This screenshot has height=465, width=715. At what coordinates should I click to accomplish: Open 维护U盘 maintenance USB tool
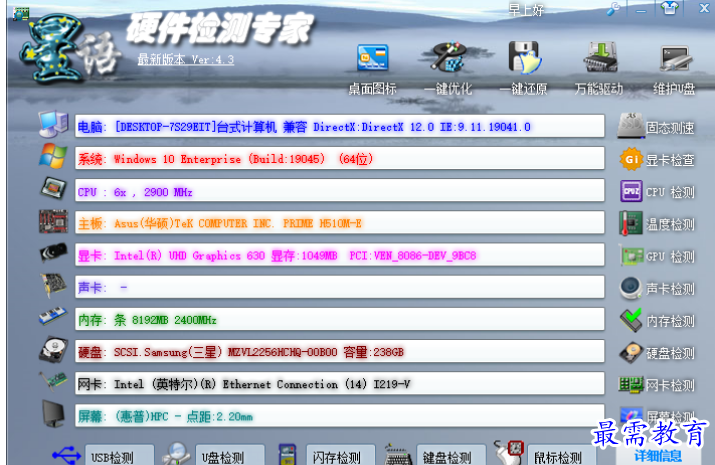674,69
